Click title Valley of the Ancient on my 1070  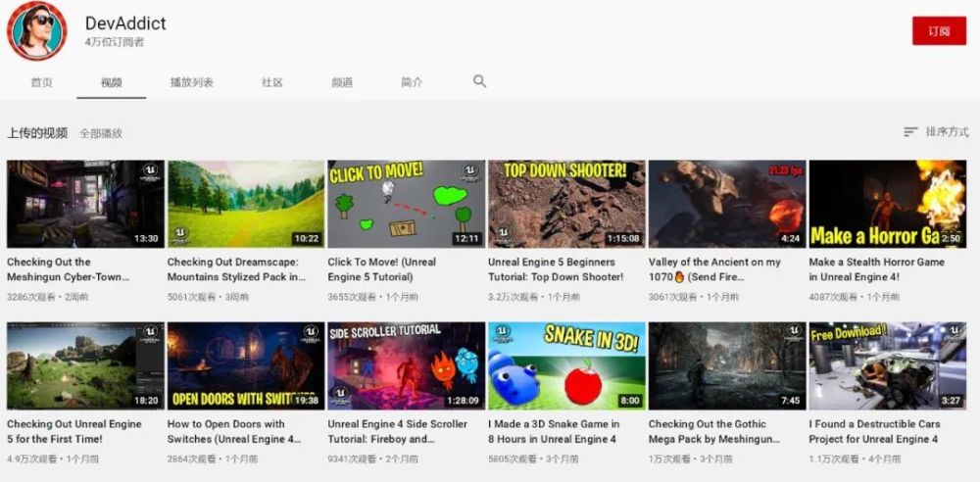point(714,269)
